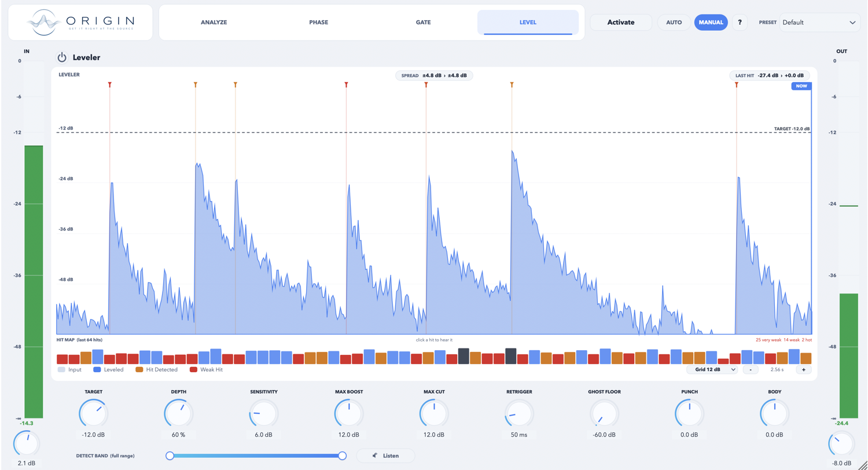Switch to AUTO mode
The width and height of the screenshot is (868, 470).
[x=674, y=23]
